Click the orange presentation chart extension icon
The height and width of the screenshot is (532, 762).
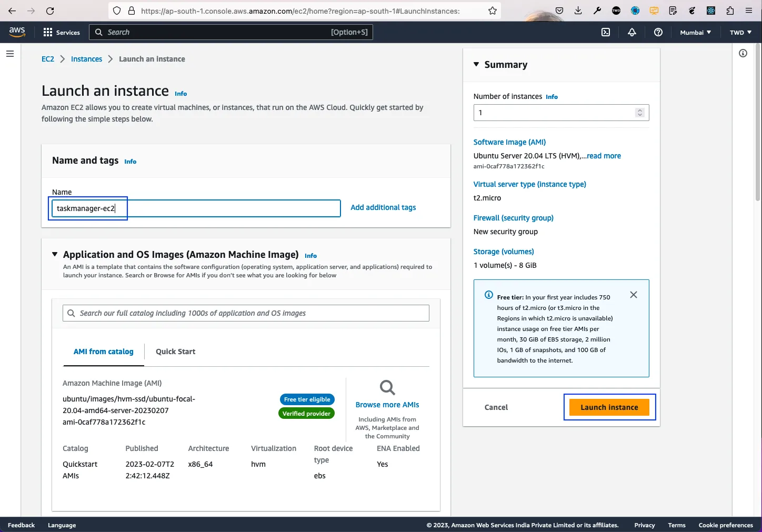point(654,11)
